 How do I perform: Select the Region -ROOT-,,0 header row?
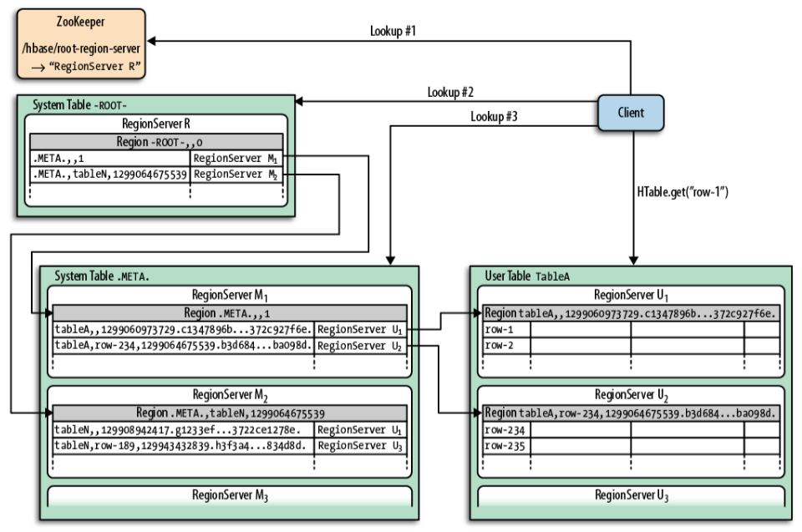tap(156, 141)
